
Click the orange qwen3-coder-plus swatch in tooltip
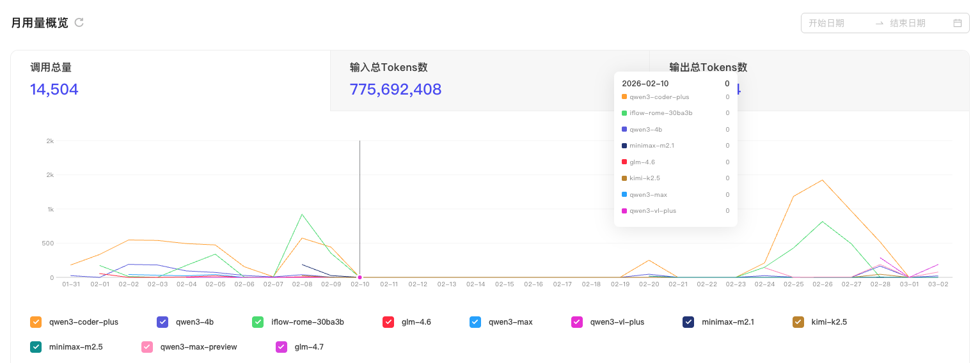(624, 97)
